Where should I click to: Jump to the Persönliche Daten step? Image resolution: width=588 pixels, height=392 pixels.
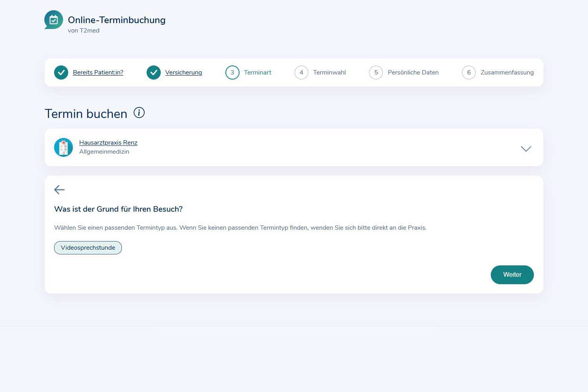pos(413,73)
